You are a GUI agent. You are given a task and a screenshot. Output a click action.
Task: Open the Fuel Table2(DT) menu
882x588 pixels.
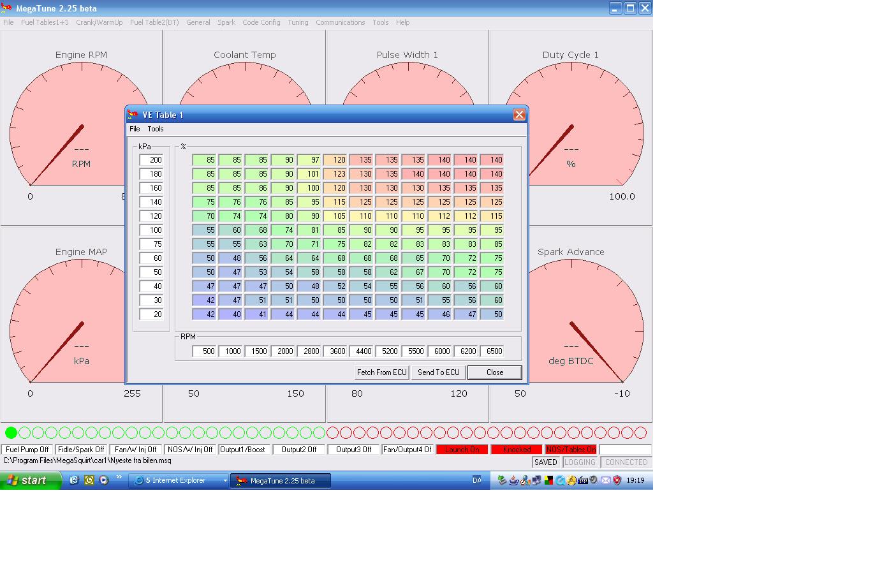coord(154,22)
